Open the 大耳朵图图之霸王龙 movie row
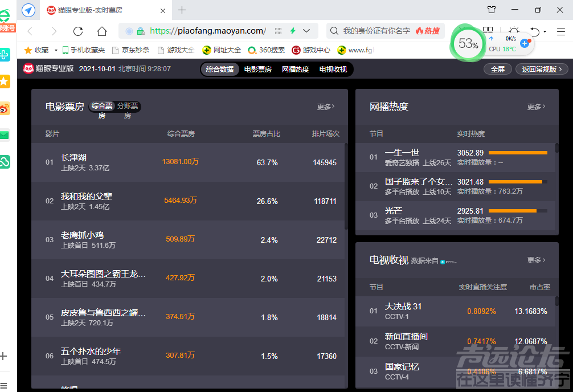Screen dimensions: 573x392 188,279
